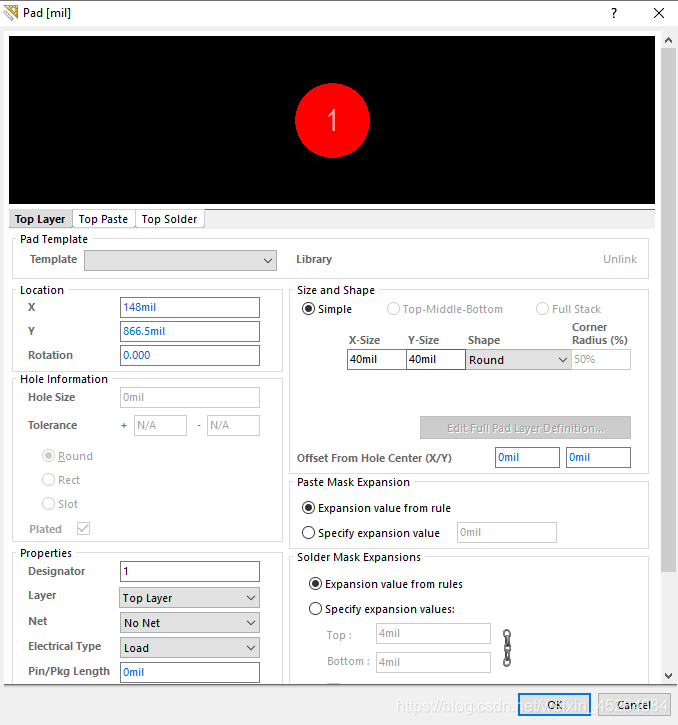This screenshot has height=725, width=678.
Task: Click the Offset From Hole Center X field
Action: click(x=527, y=457)
